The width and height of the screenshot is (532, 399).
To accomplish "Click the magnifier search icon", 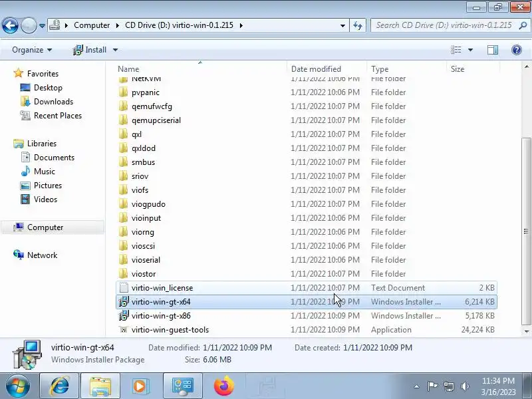I will coord(523,25).
